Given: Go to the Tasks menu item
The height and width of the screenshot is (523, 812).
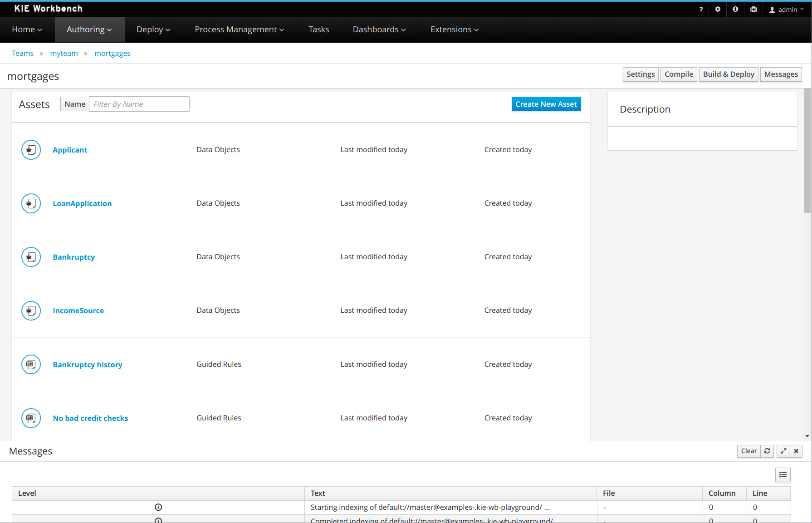Looking at the screenshot, I should pos(318,30).
